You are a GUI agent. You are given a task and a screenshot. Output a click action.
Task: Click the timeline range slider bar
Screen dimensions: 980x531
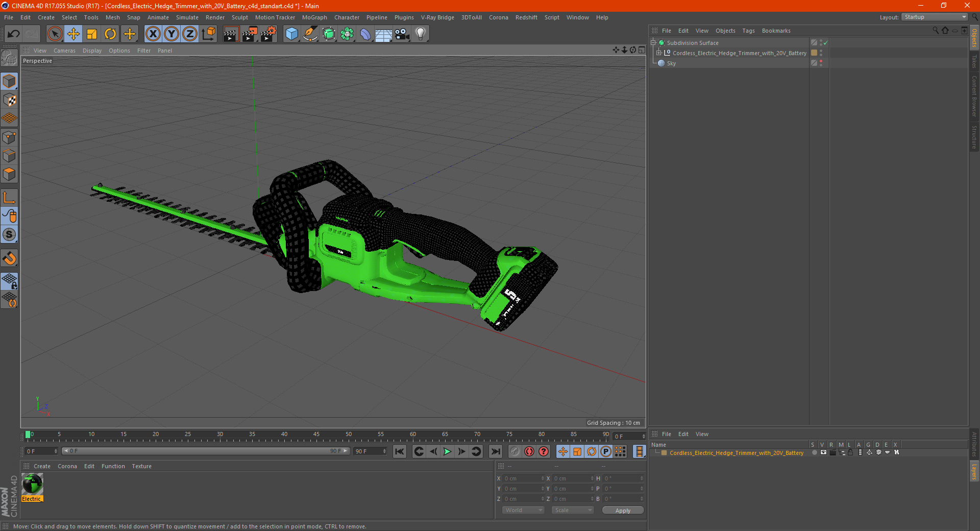pyautogui.click(x=206, y=451)
